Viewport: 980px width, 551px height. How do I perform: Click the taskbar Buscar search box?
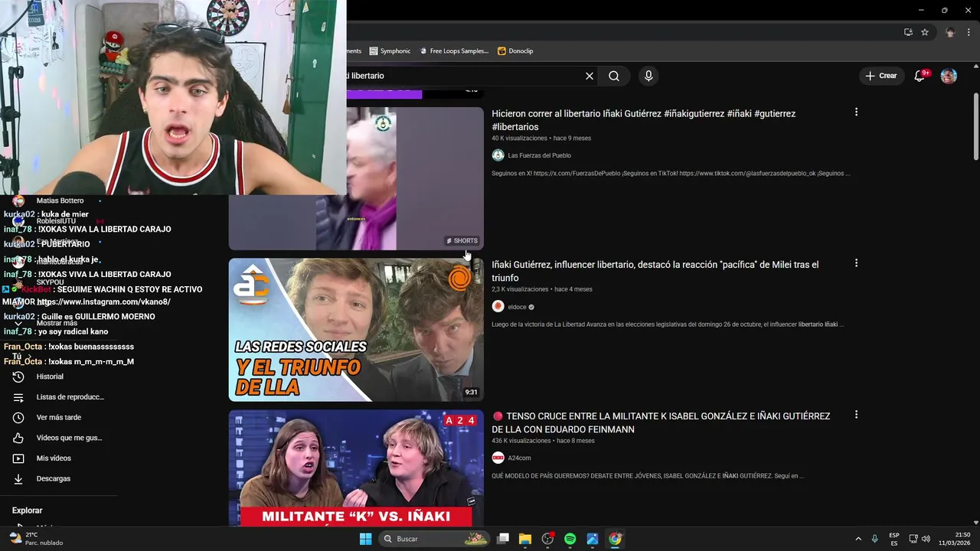[434, 539]
